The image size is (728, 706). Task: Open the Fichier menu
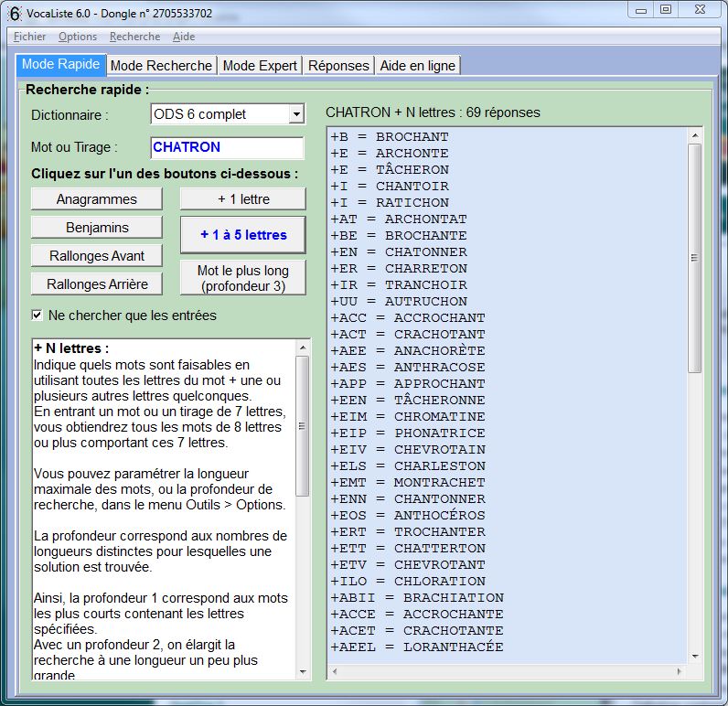[x=29, y=37]
